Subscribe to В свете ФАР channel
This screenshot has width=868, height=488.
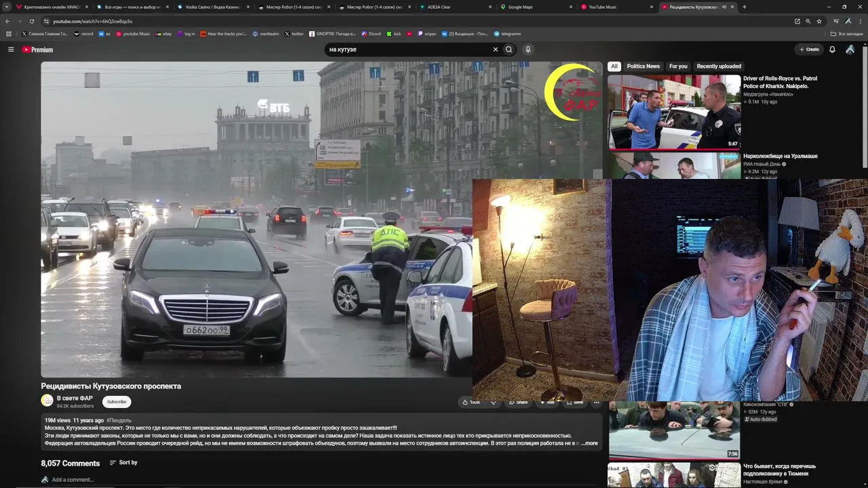117,402
